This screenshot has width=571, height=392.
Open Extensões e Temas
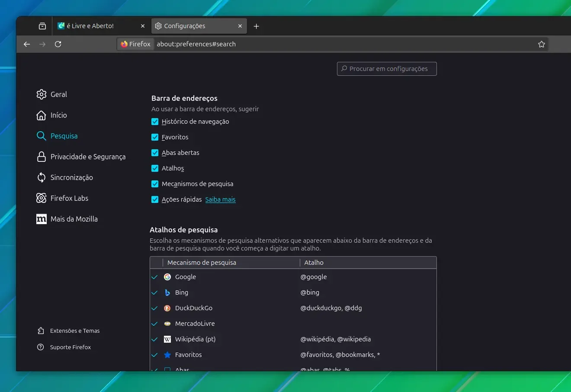75,331
